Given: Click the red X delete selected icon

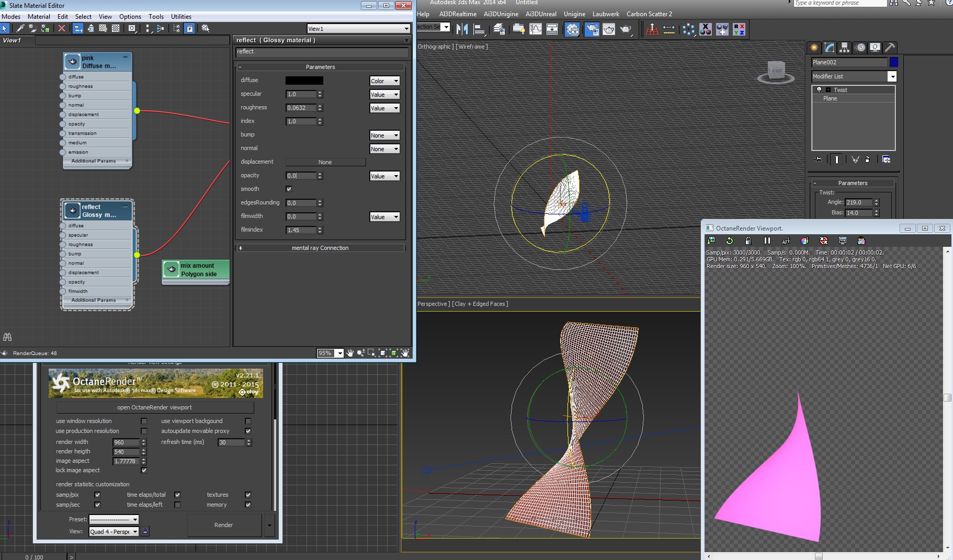Looking at the screenshot, I should [62, 28].
